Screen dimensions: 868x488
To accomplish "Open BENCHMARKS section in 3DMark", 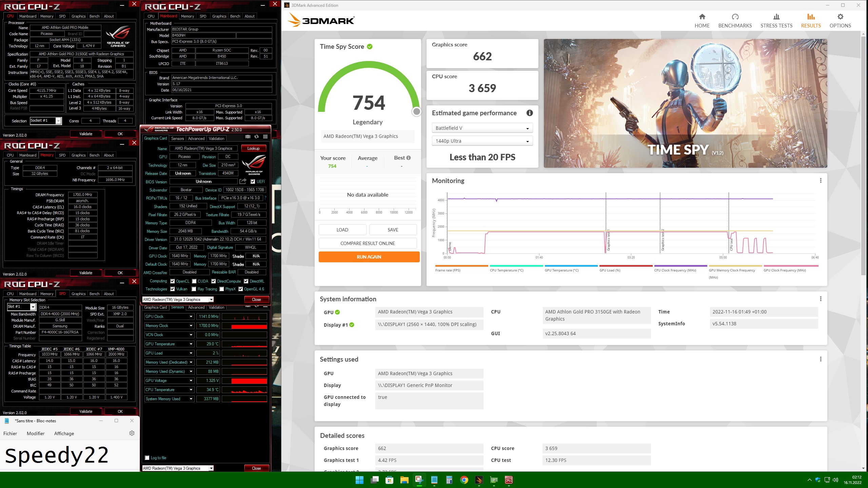I will pyautogui.click(x=735, y=21).
